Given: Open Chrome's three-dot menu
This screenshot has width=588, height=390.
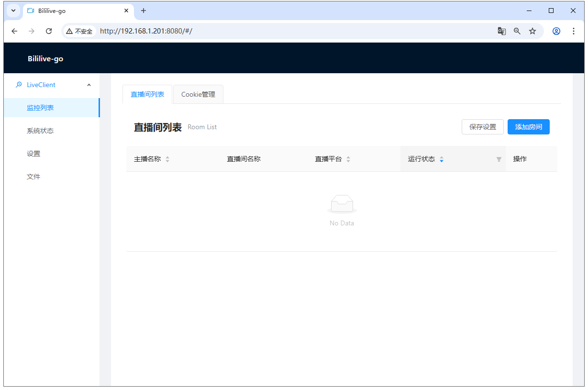Looking at the screenshot, I should pos(573,31).
